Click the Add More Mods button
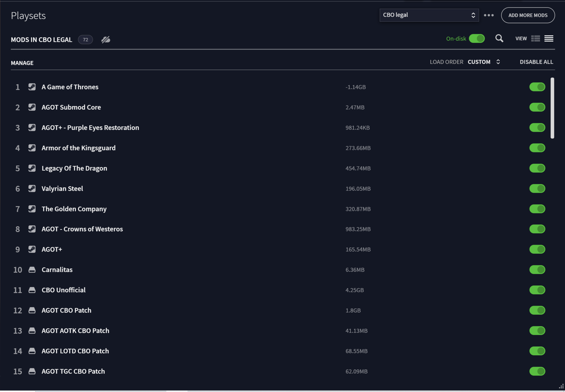Viewport: 565px width, 392px height. (x=528, y=15)
